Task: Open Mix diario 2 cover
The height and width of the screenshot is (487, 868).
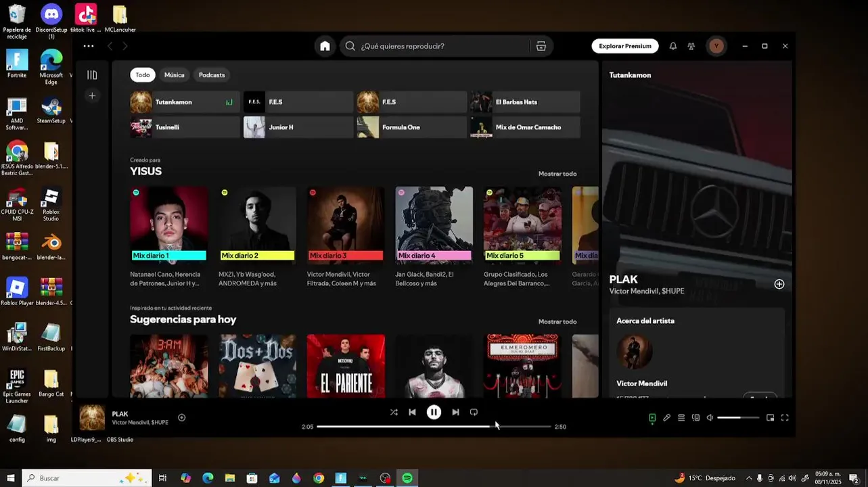Action: point(257,225)
